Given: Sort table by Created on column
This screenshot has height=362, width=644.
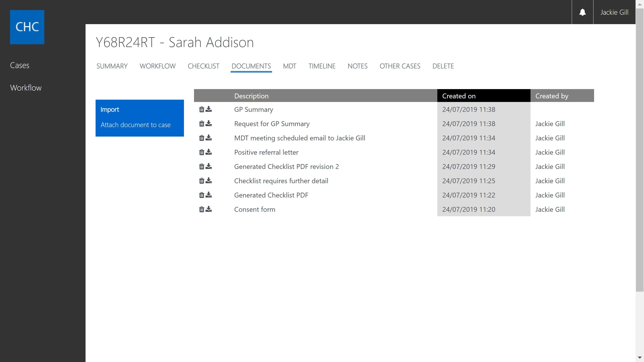Looking at the screenshot, I should coord(458,96).
